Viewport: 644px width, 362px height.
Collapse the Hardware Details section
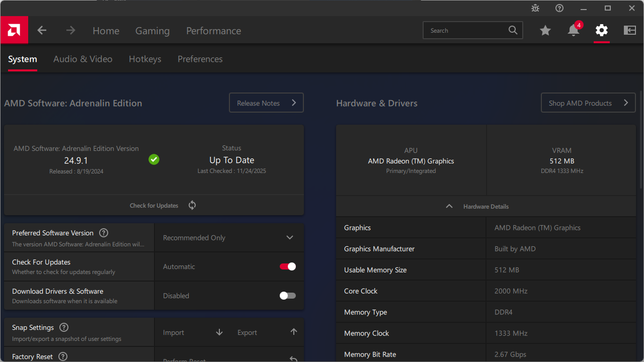pos(449,207)
